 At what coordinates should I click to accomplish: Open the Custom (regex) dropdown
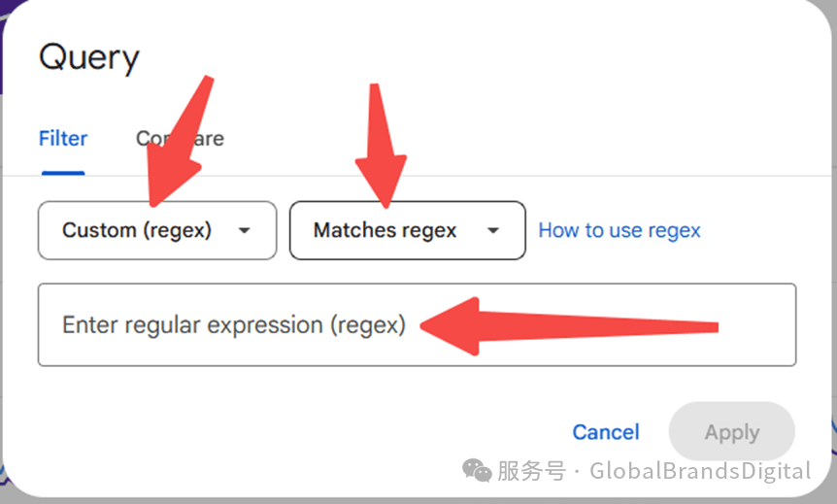click(157, 231)
